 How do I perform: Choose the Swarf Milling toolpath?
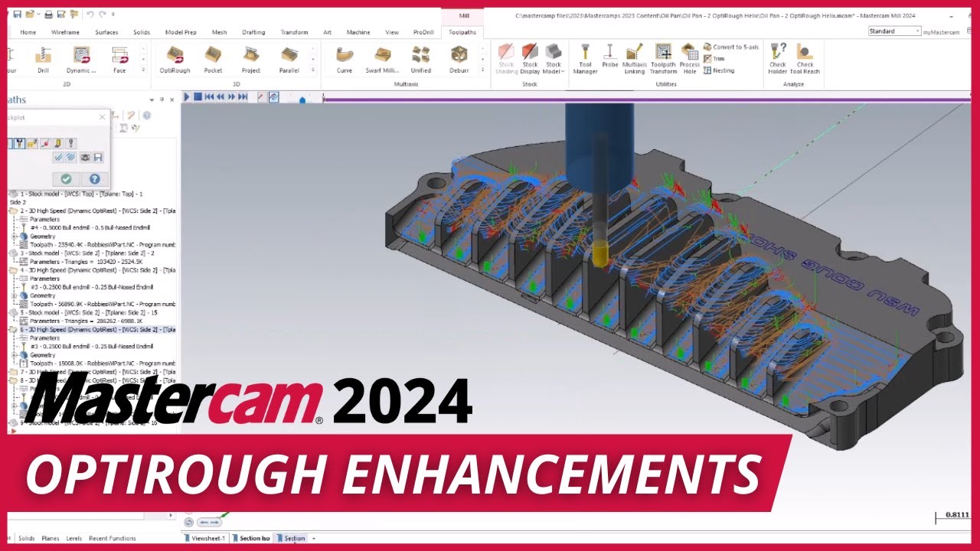click(383, 60)
